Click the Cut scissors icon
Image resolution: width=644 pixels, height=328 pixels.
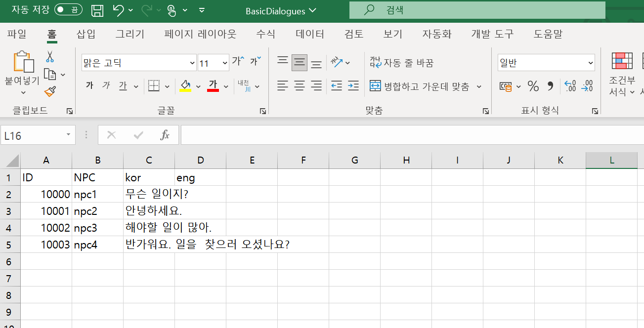[x=50, y=57]
